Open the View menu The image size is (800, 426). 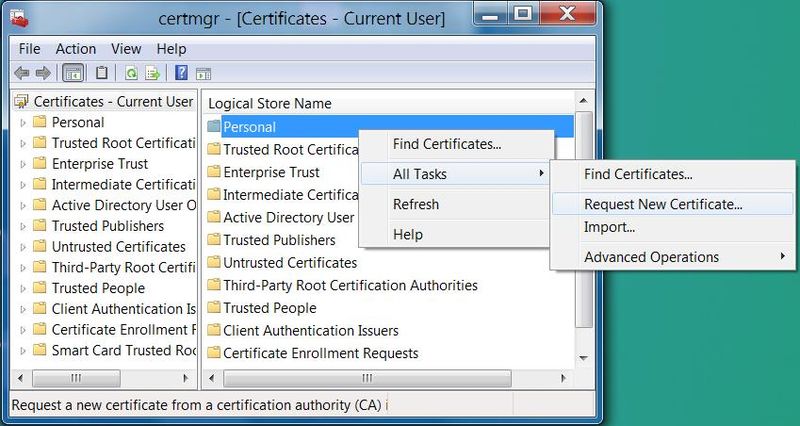[126, 49]
